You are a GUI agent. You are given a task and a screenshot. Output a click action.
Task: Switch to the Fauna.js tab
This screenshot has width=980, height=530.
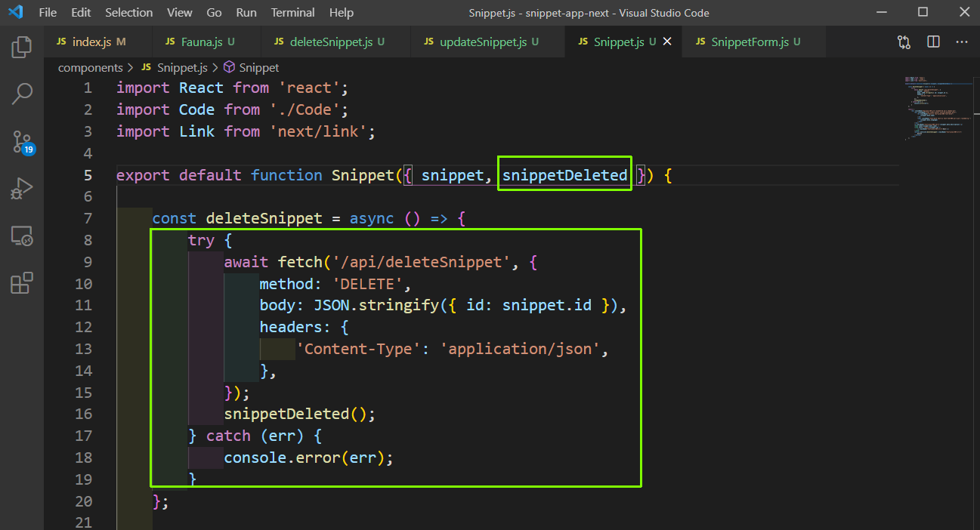207,42
